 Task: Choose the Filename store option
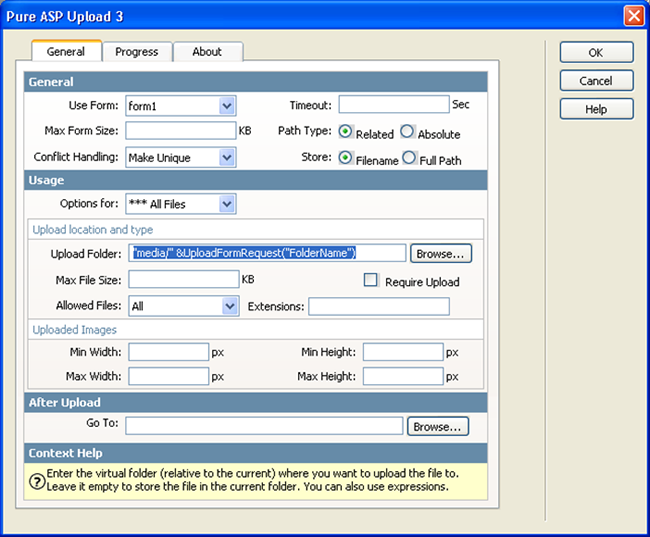tap(345, 158)
